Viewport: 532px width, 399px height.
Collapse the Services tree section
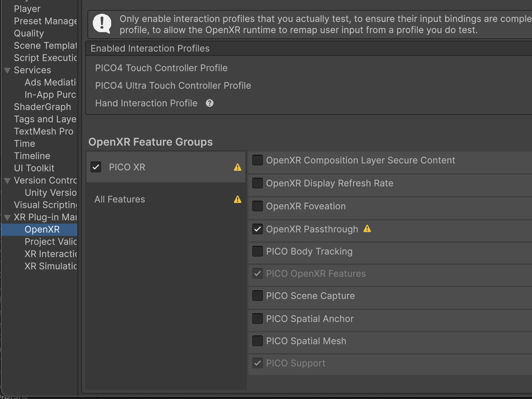tap(7, 70)
